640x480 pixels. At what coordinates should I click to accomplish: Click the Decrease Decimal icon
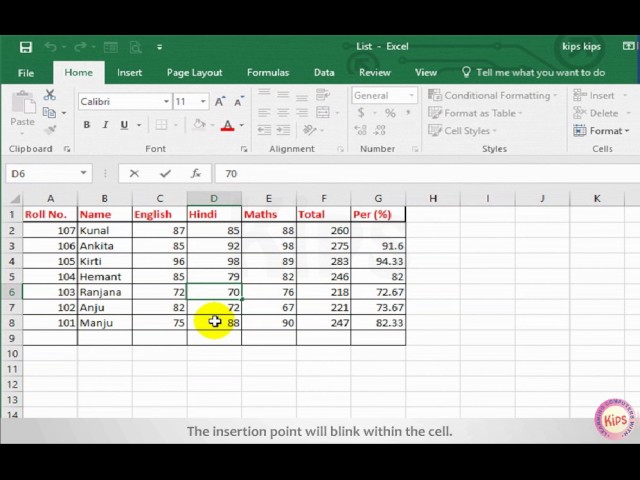[x=380, y=130]
